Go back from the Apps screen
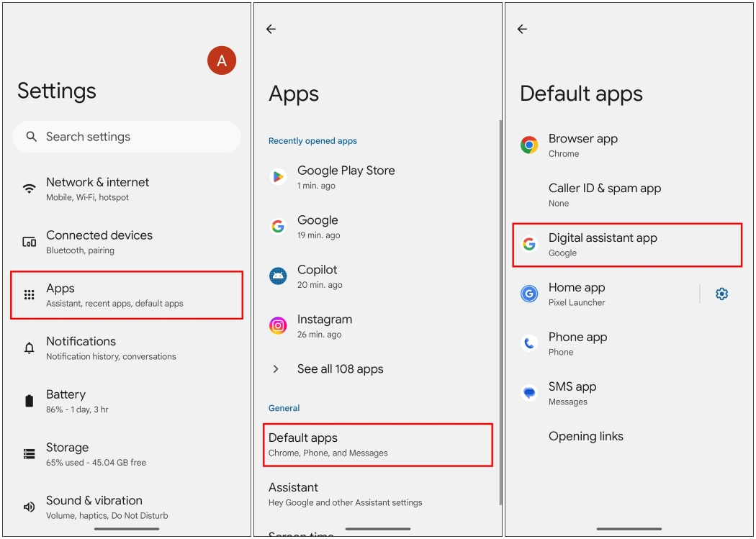Screen dimensions: 756x539 pos(270,29)
